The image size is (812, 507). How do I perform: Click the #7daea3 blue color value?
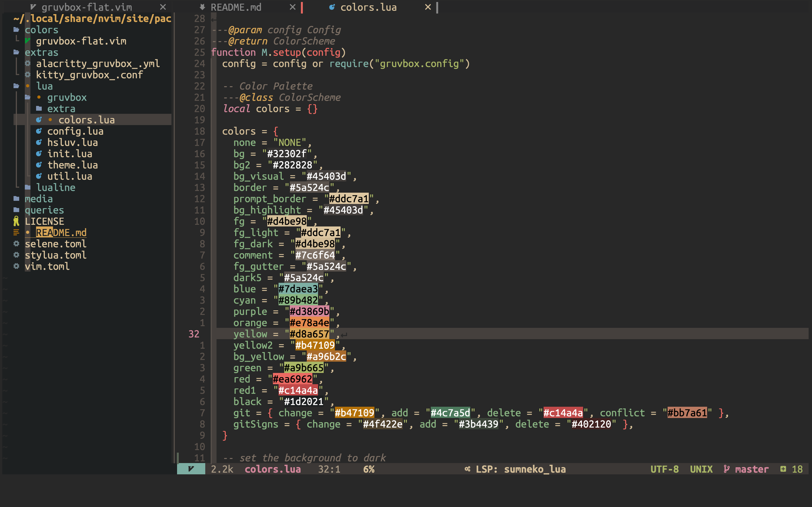point(298,289)
